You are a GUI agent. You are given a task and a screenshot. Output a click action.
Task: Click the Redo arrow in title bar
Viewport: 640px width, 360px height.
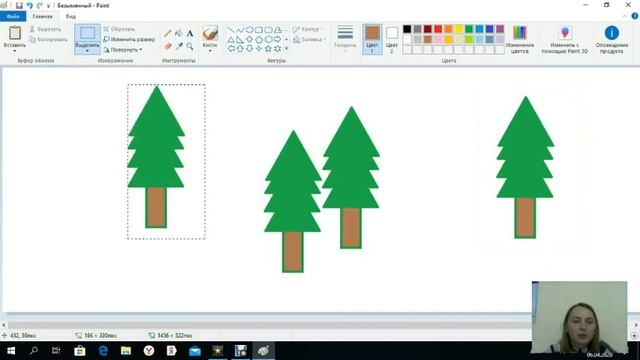point(40,5)
